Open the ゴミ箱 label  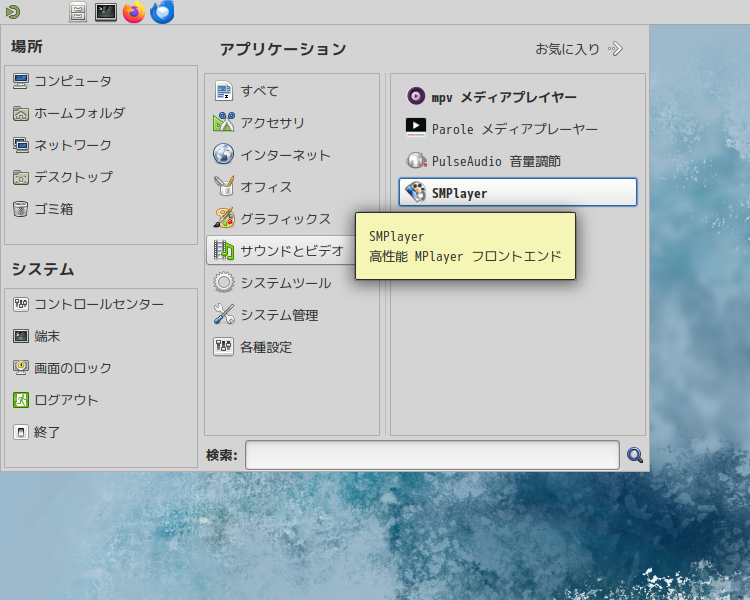pyautogui.click(x=54, y=209)
